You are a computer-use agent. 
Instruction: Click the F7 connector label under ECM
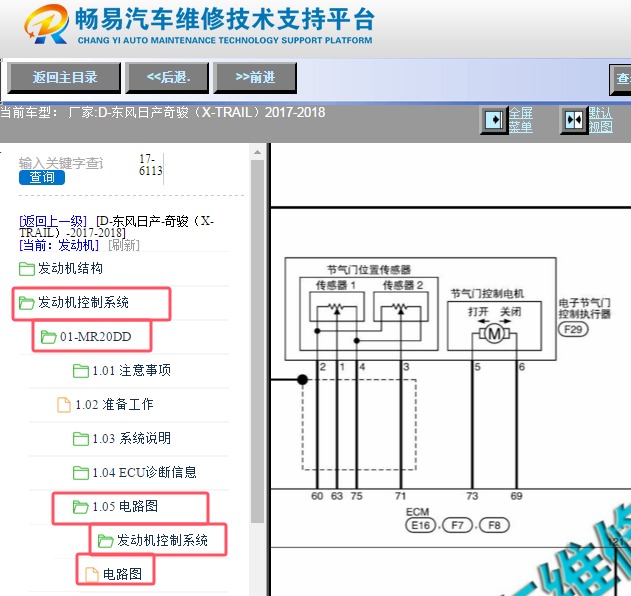pos(457,525)
